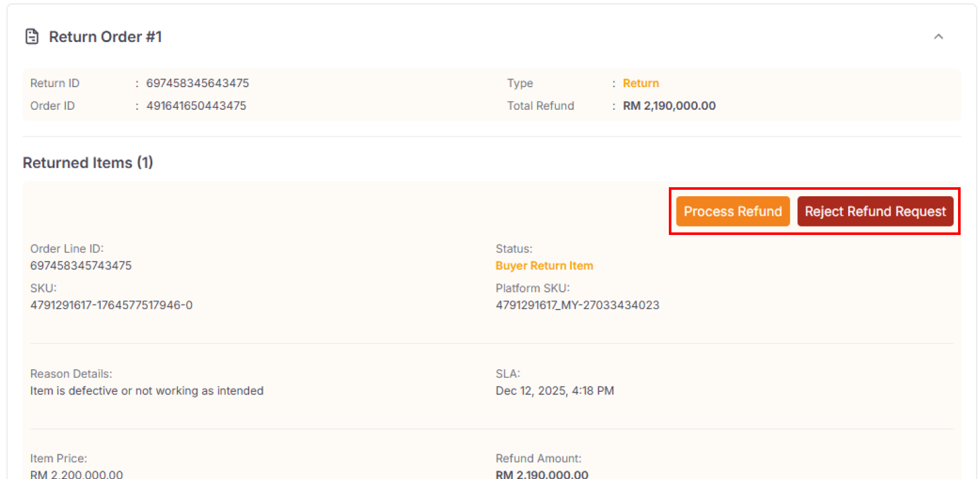Click the Platform SKU value

pos(577,305)
